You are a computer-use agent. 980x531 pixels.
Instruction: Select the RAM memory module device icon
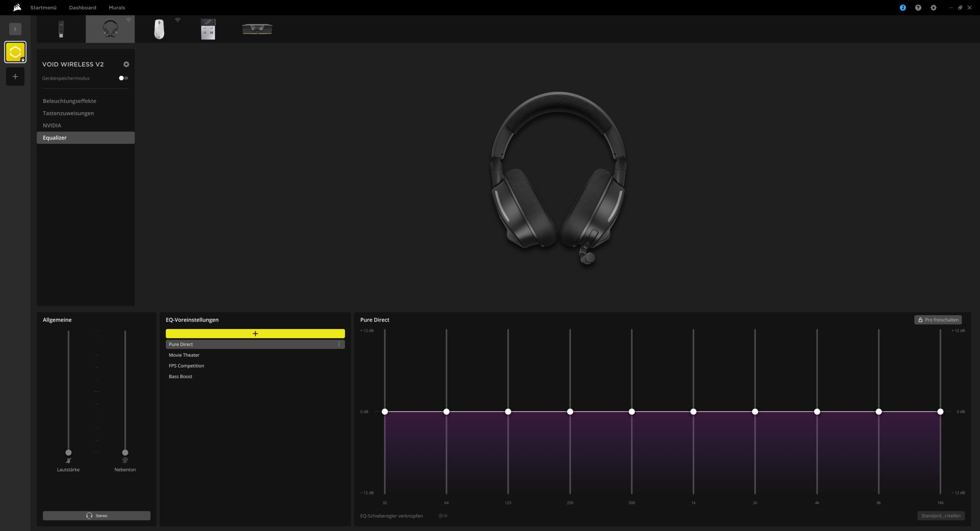click(x=257, y=29)
